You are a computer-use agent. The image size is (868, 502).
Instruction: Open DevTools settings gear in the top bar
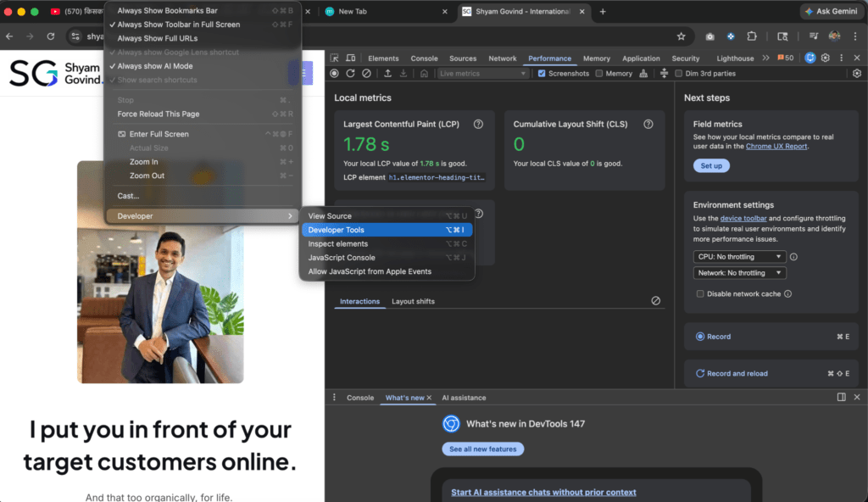click(x=826, y=58)
